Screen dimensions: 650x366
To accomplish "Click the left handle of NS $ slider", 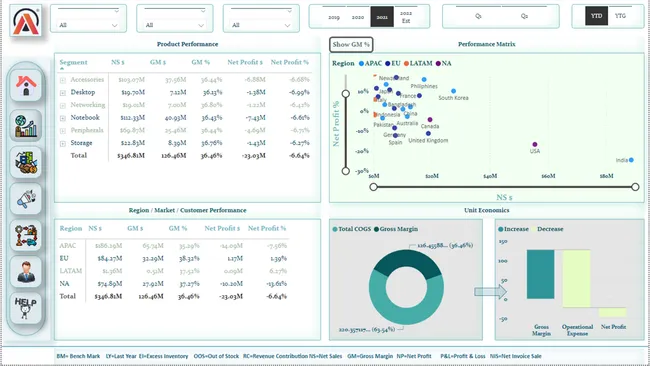I will 374,187.
